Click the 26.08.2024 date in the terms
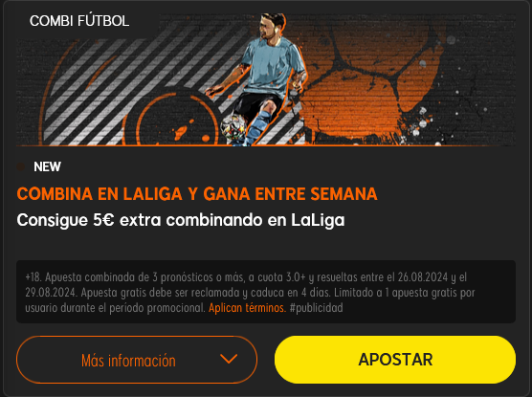The height and width of the screenshot is (397, 532). [x=423, y=277]
